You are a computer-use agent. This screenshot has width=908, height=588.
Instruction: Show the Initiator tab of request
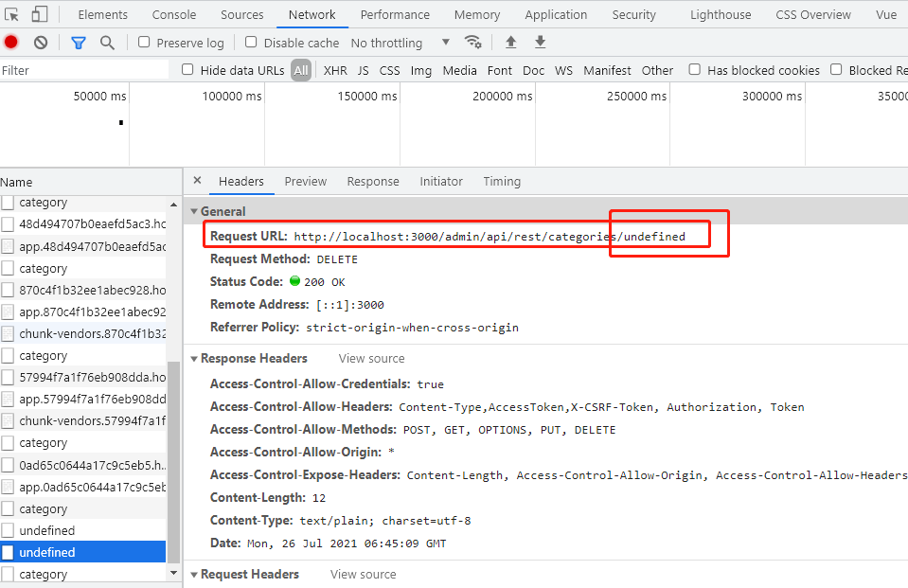coord(441,182)
